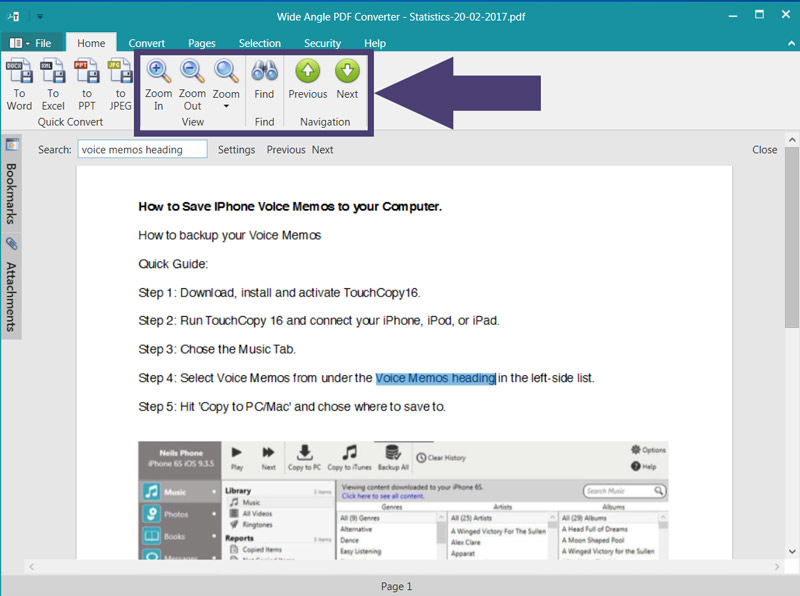
Task: Click the scroll up arrow of the vertical scrollbar
Action: [x=791, y=139]
